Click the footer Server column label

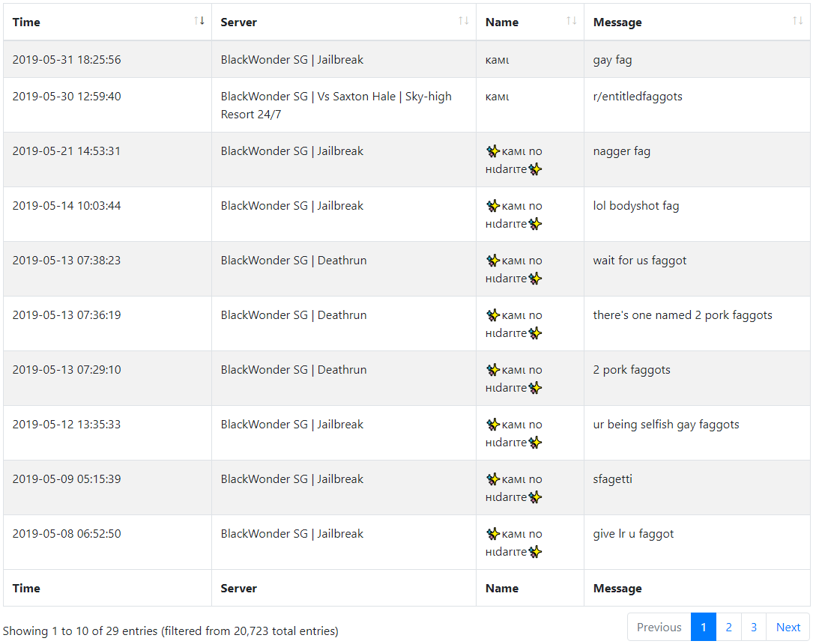pyautogui.click(x=238, y=589)
